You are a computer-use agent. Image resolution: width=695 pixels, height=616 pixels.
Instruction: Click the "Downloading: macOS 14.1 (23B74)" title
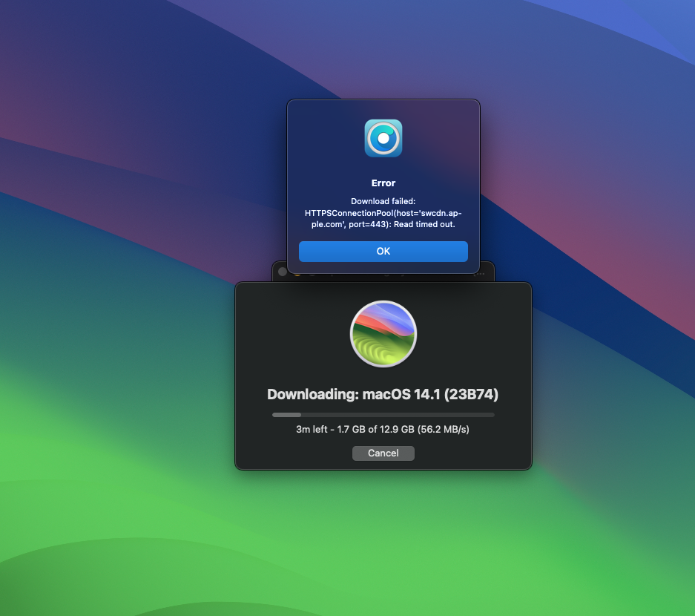(x=383, y=394)
